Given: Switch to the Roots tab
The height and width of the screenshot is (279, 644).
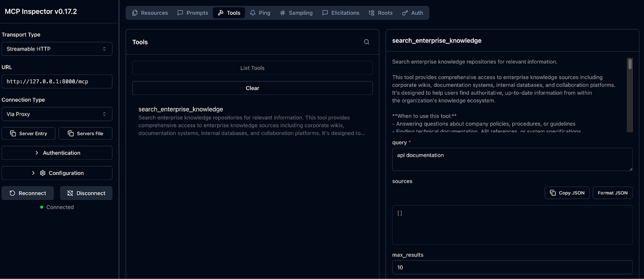Looking at the screenshot, I should pos(381,13).
